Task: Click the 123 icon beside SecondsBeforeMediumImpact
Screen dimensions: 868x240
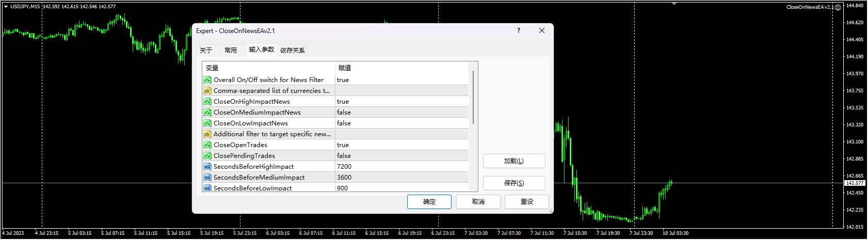Action: click(207, 178)
